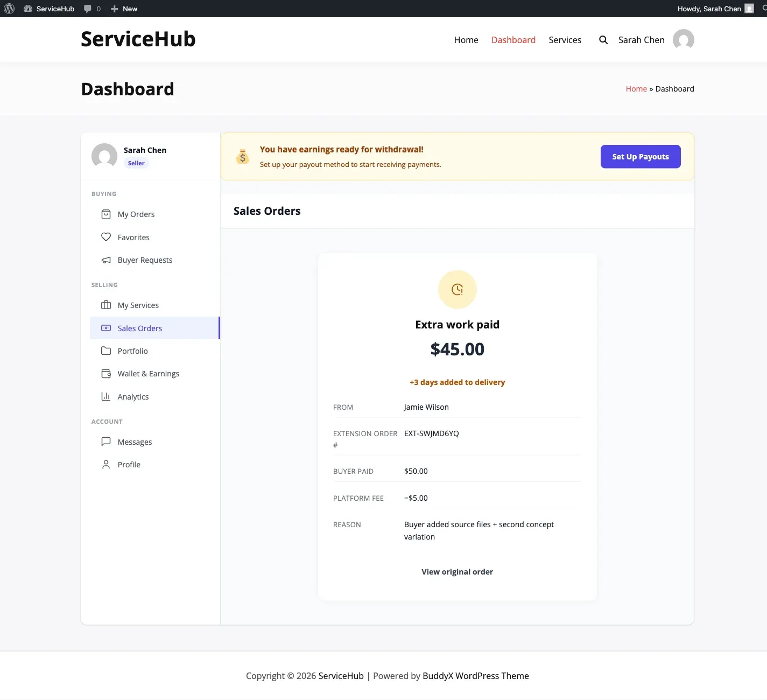Click the Favorites heart icon
The height and width of the screenshot is (700, 767).
[x=106, y=237]
